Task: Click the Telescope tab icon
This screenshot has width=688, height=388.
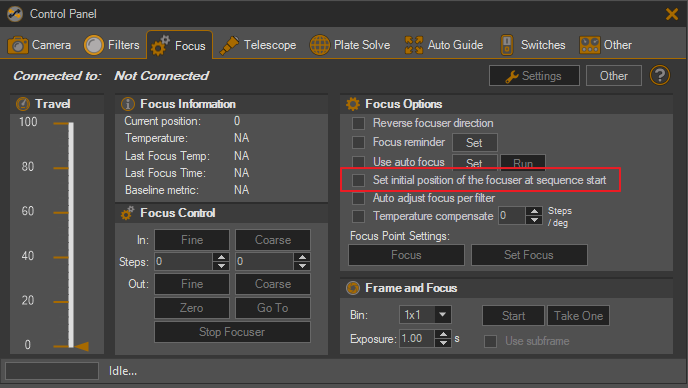Action: point(229,45)
